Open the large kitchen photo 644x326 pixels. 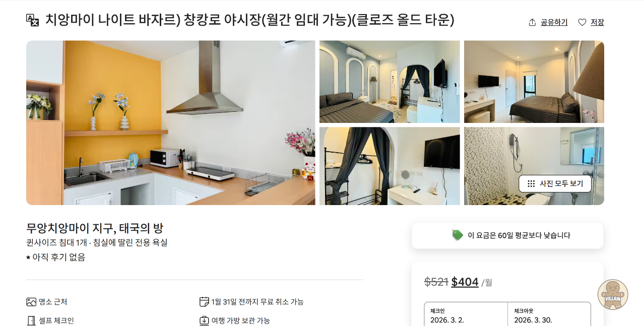coord(171,123)
